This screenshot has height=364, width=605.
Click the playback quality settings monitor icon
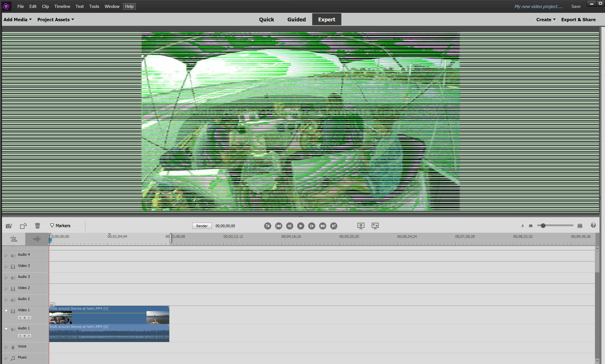point(361,226)
